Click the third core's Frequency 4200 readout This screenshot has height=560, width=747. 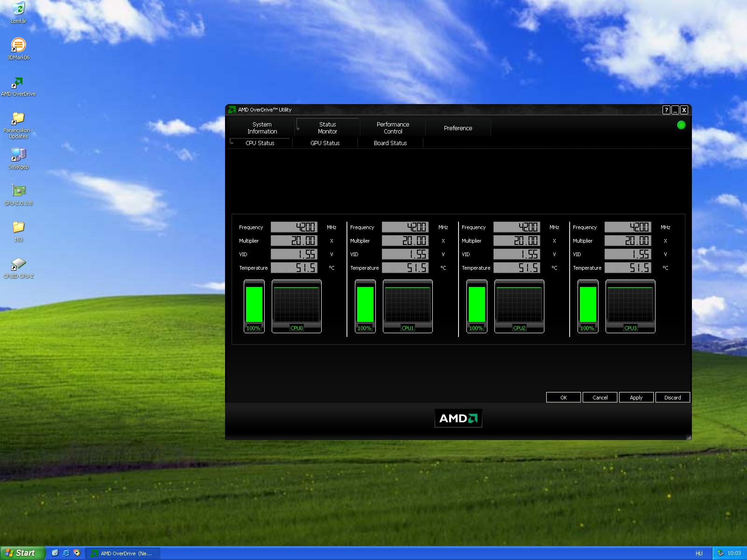pyautogui.click(x=517, y=227)
